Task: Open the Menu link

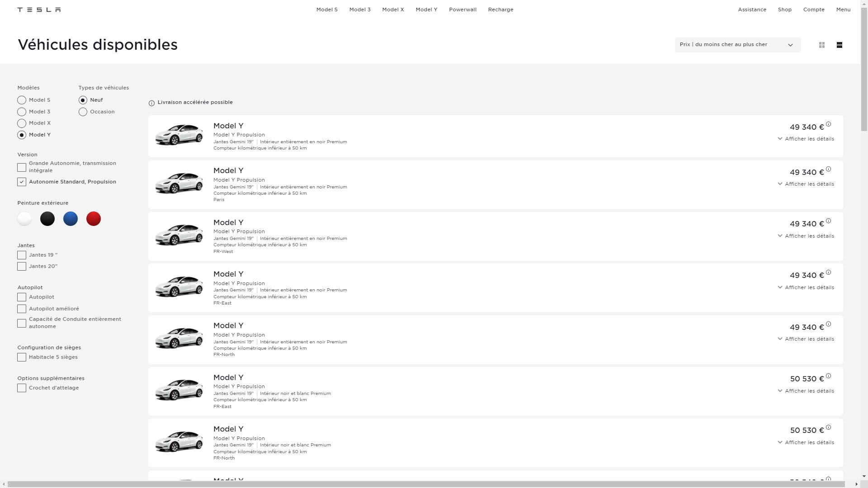Action: coord(843,9)
